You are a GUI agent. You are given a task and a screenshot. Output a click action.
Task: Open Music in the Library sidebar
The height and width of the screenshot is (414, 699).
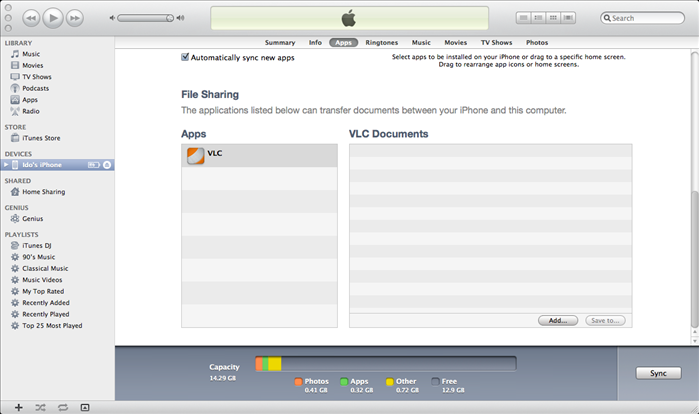point(31,54)
